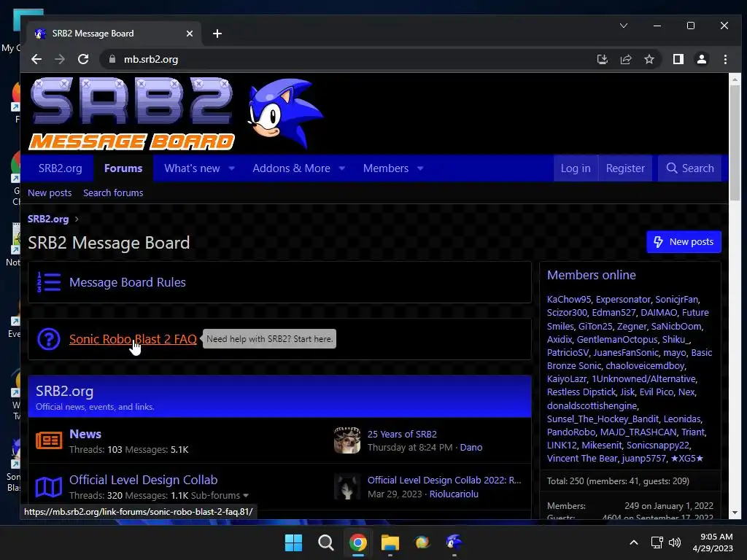Click the blue New posts button
This screenshot has width=747, height=560.
684,242
